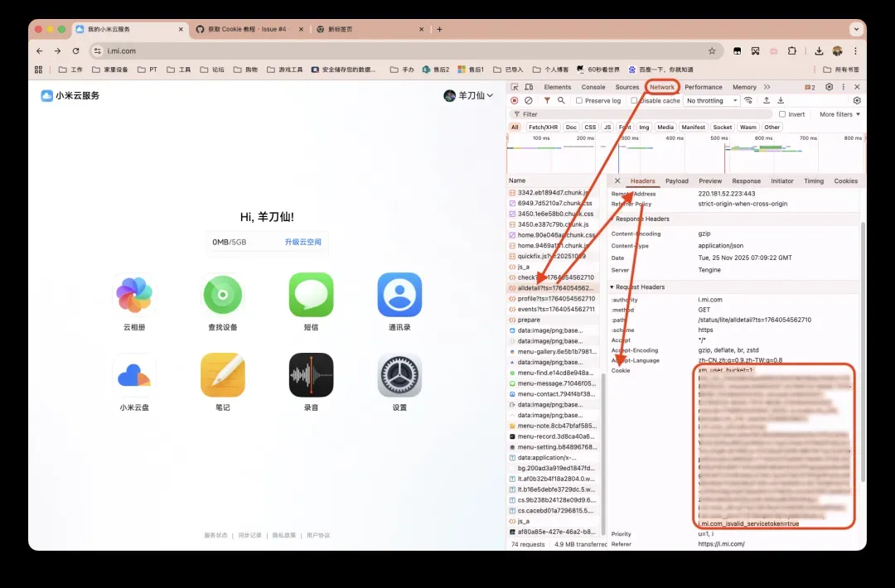Open the 设置 settings gear app icon

399,375
